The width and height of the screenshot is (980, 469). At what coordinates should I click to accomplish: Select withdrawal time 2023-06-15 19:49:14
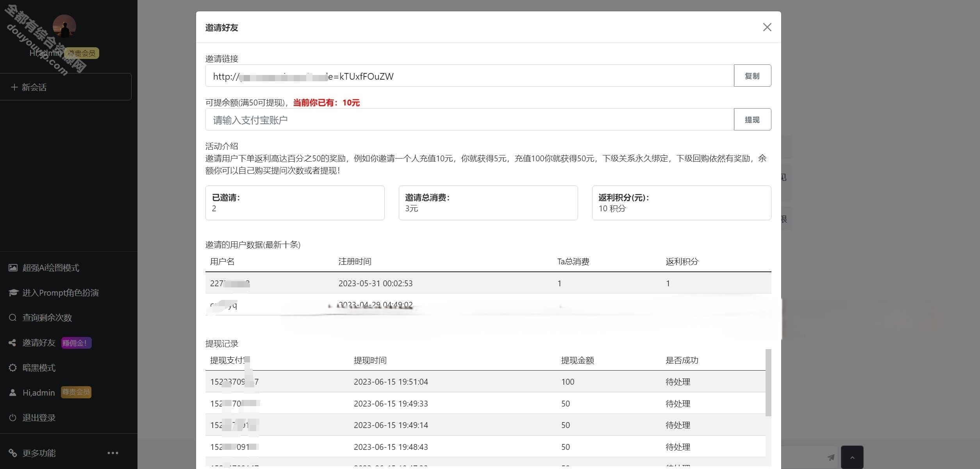391,425
